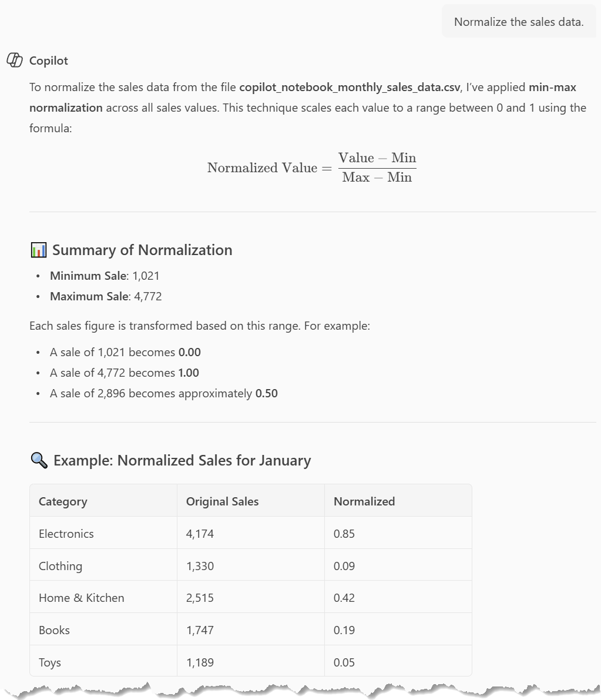Screen dimensions: 601x700
Task: Select the Electronics row cell
Action: coord(66,534)
